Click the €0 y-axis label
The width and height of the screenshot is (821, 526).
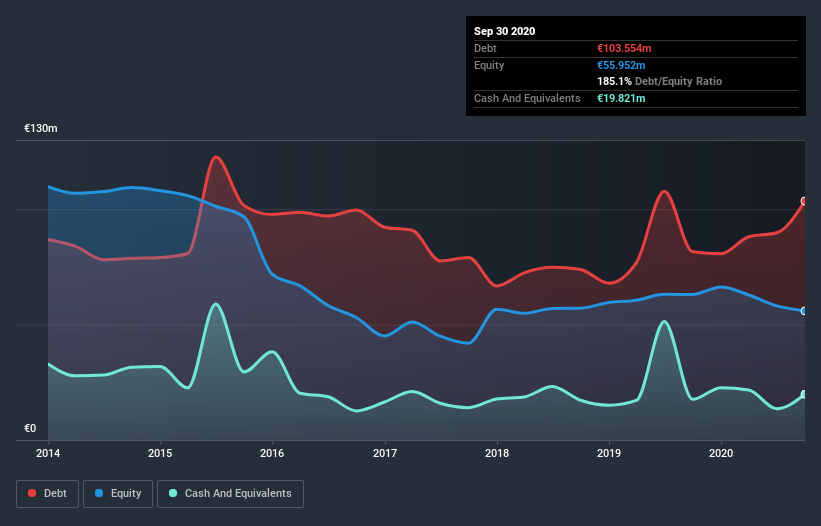pyautogui.click(x=30, y=429)
